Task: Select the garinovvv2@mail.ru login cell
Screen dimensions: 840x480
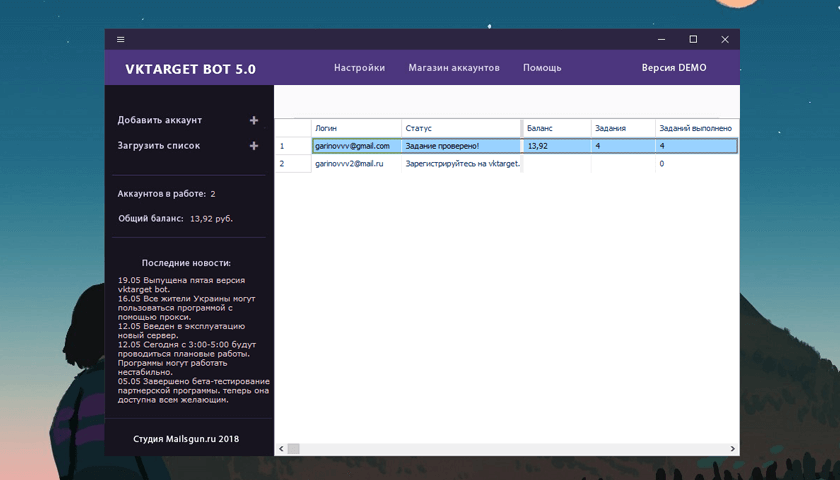Action: [x=356, y=163]
